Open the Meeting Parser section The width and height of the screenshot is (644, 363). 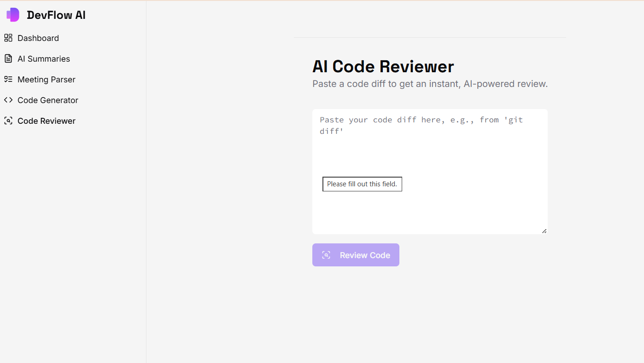[x=47, y=80]
